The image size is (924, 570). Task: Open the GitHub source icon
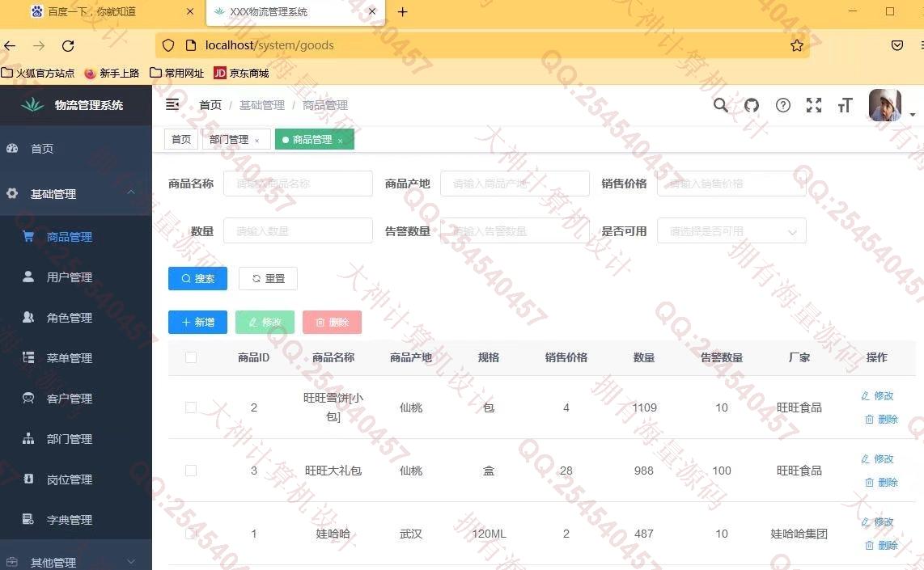(x=752, y=105)
